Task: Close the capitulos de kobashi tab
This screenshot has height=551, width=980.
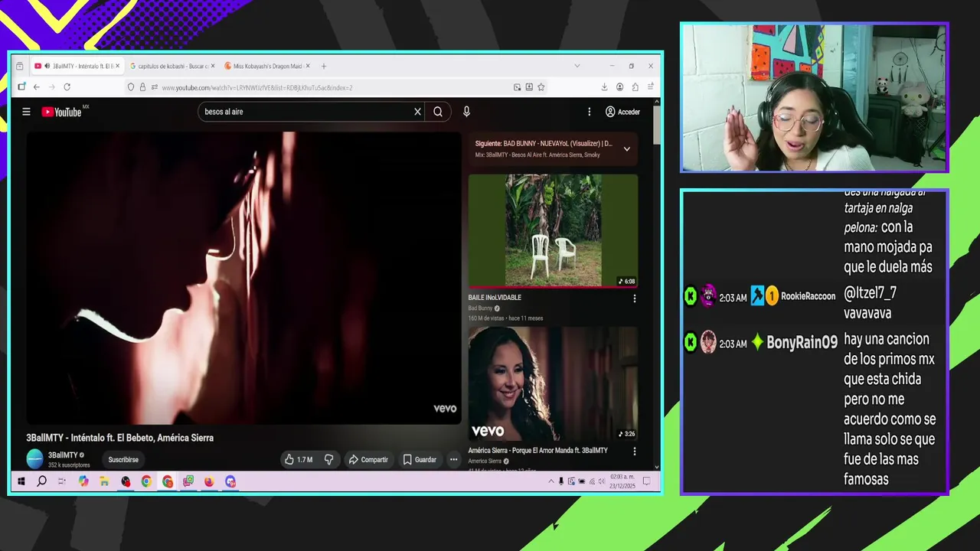Action: pos(212,67)
